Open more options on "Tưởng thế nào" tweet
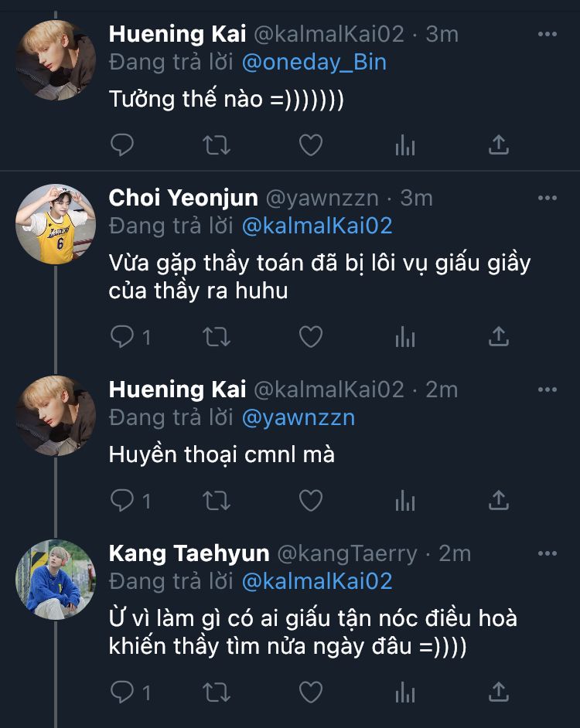Screen dimensions: 580x728 click(548, 35)
